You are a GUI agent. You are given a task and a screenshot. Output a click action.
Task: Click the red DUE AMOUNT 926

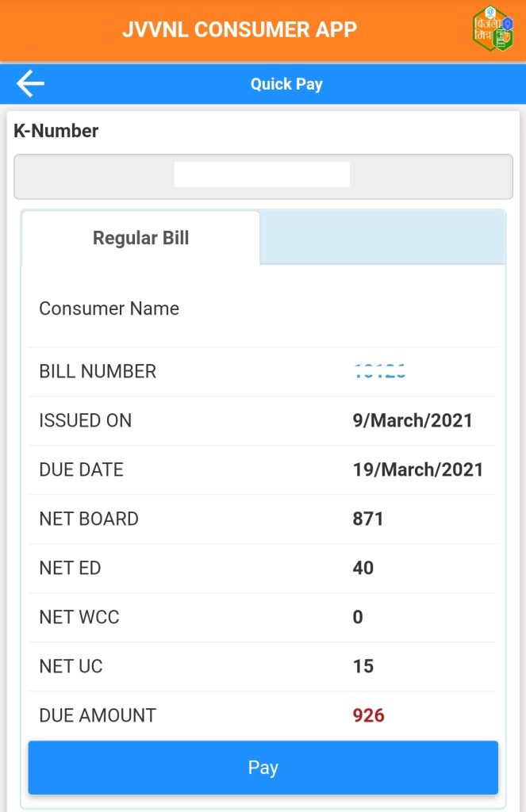coord(369,714)
